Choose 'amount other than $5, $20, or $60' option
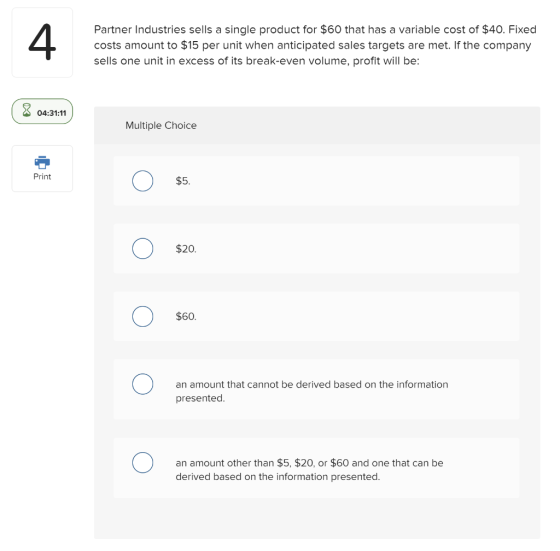The image size is (560, 551). 142,463
